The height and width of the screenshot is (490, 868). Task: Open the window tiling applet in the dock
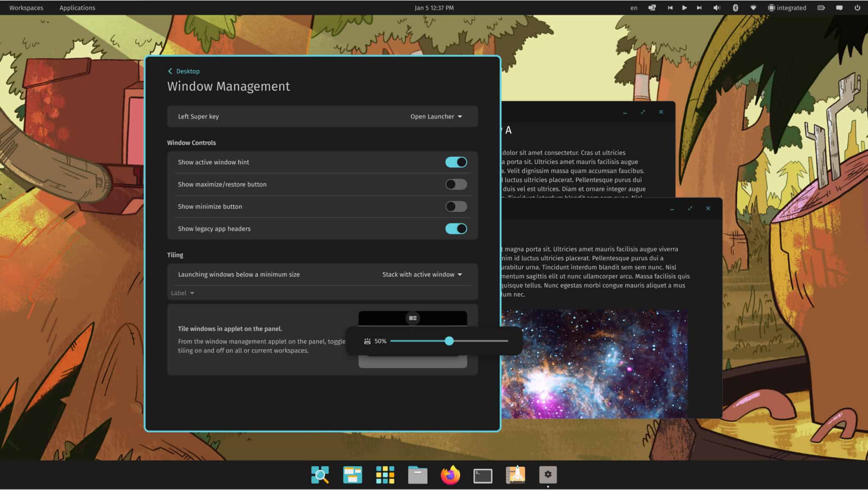(352, 475)
